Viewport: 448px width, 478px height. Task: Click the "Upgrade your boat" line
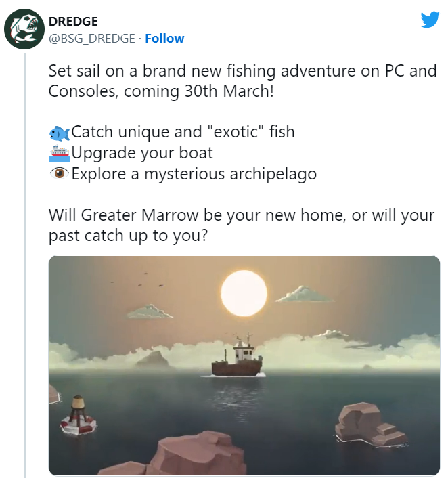coord(142,153)
